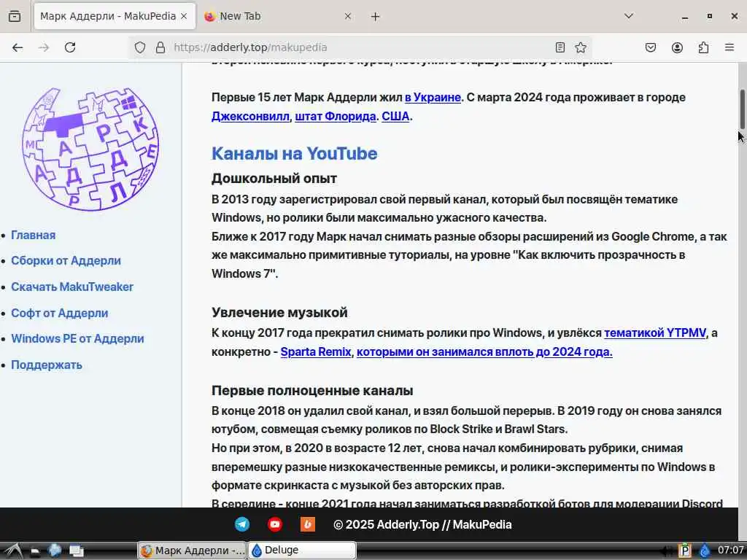Expand the list all tabs chevron
The image size is (747, 560).
(629, 16)
